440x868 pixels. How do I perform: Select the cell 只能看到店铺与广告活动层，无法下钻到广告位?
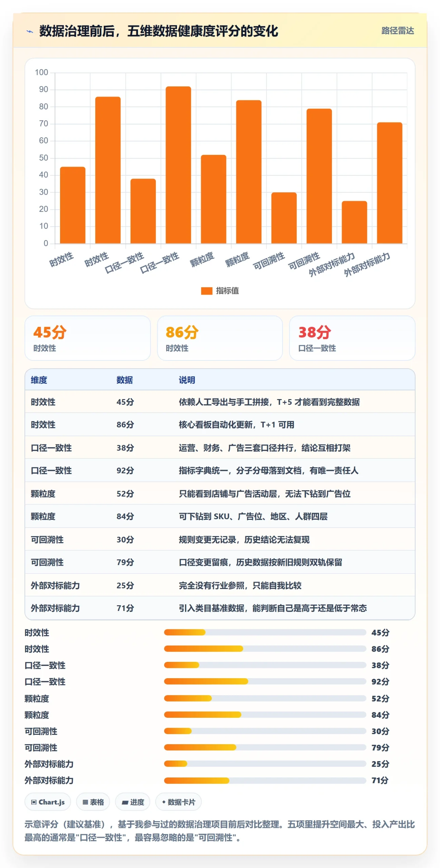(x=264, y=494)
